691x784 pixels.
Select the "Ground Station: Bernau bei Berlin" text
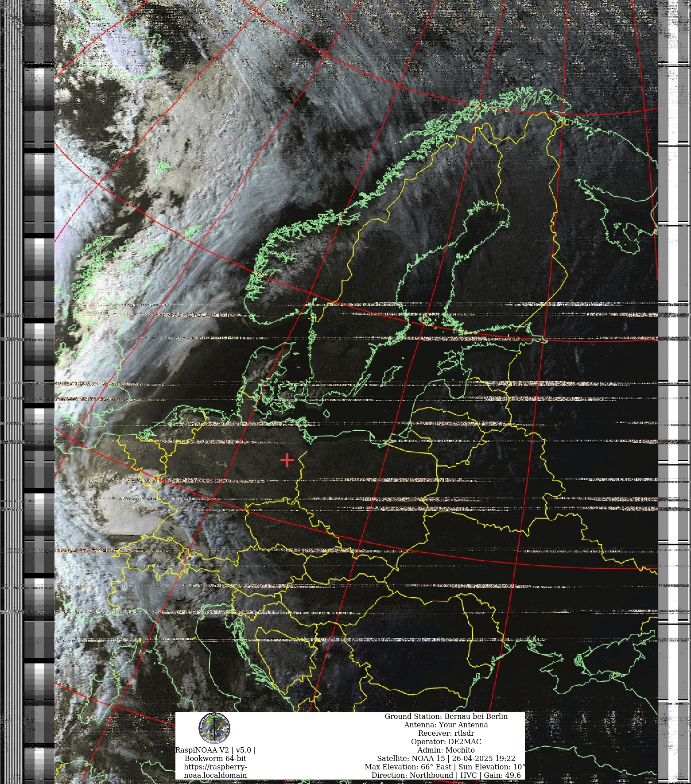click(x=446, y=716)
